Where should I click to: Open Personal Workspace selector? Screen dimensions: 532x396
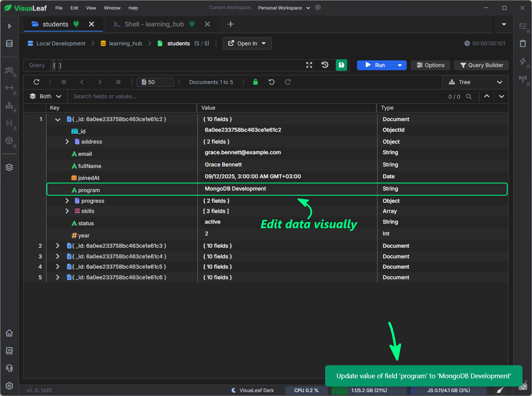[284, 8]
